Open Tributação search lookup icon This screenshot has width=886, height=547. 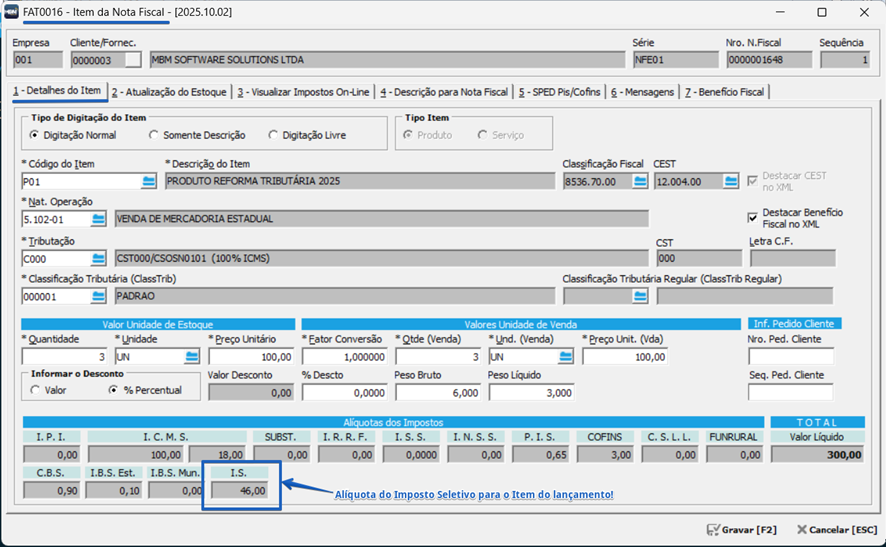tap(99, 258)
